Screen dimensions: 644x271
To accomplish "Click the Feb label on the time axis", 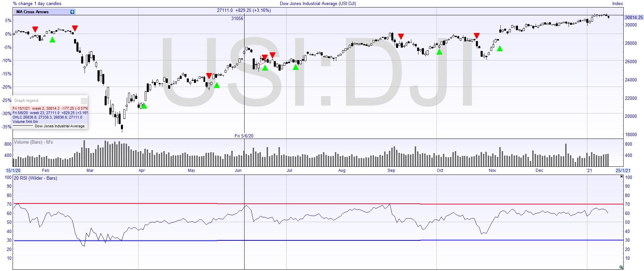I will click(46, 170).
